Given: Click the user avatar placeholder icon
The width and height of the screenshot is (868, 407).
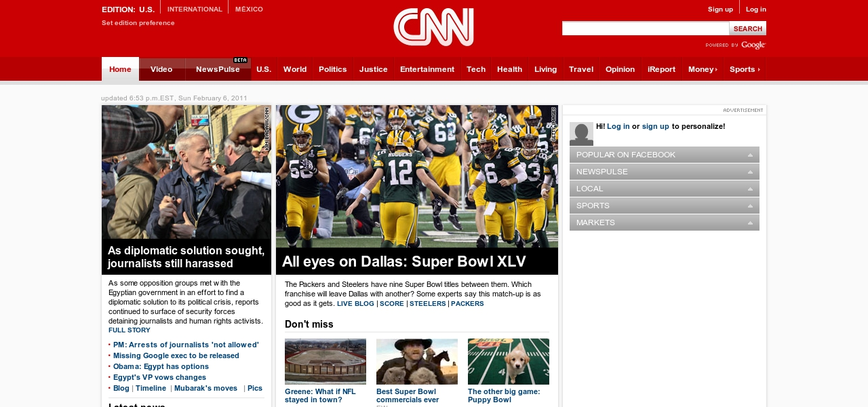Looking at the screenshot, I should pos(581,134).
